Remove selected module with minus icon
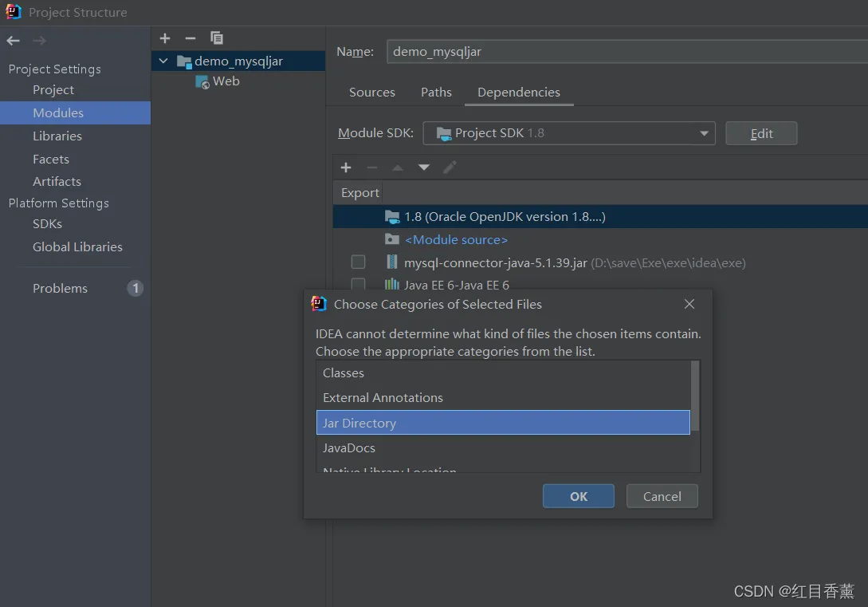Image resolution: width=868 pixels, height=607 pixels. 190,38
